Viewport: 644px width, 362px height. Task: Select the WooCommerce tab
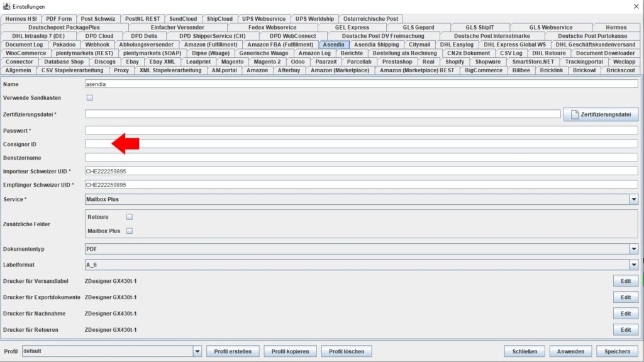tap(25, 53)
